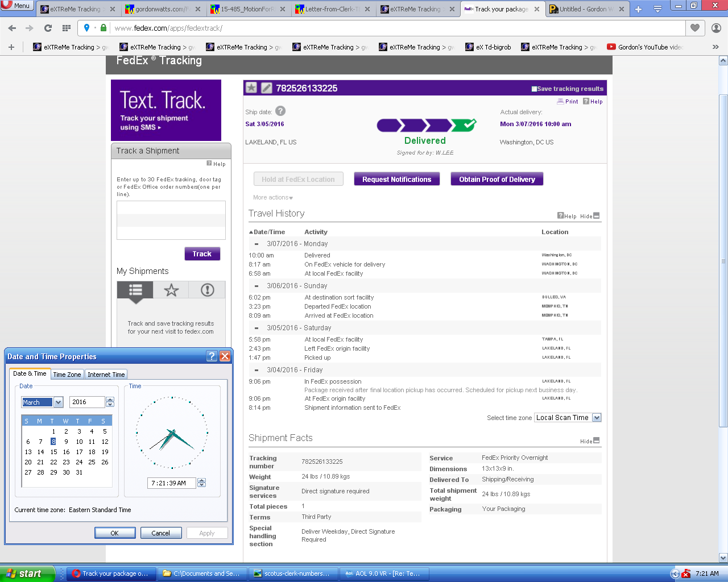Click the address bar URL field

pyautogui.click(x=398, y=28)
